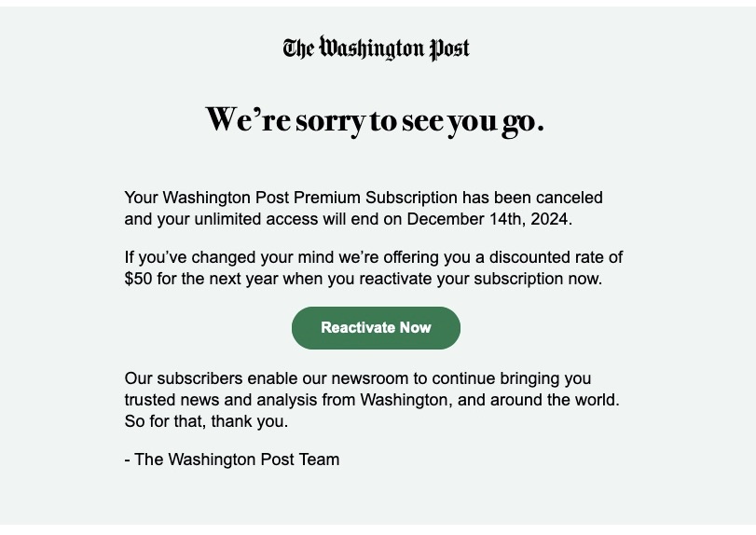Click the "So for that, thank you." line

206,421
